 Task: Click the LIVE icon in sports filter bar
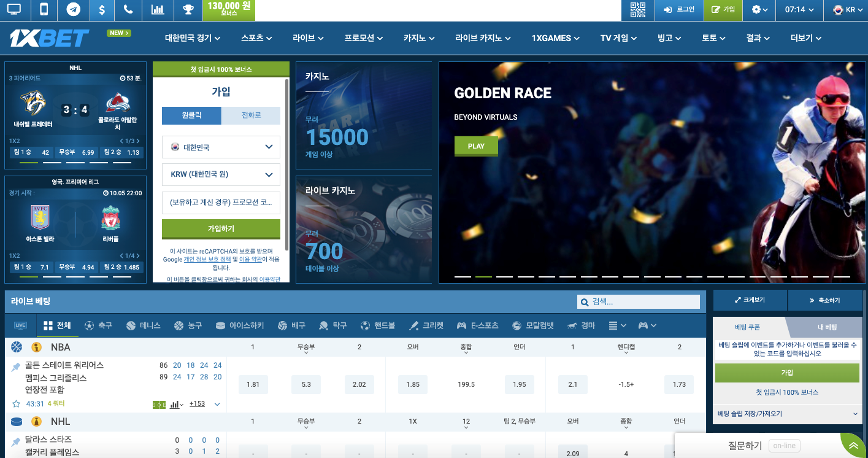click(20, 325)
